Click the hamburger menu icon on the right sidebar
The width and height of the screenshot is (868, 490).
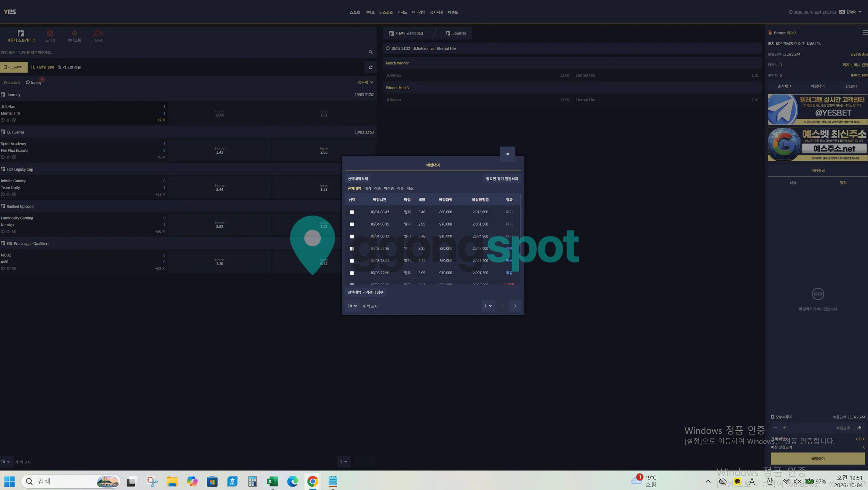point(865,32)
